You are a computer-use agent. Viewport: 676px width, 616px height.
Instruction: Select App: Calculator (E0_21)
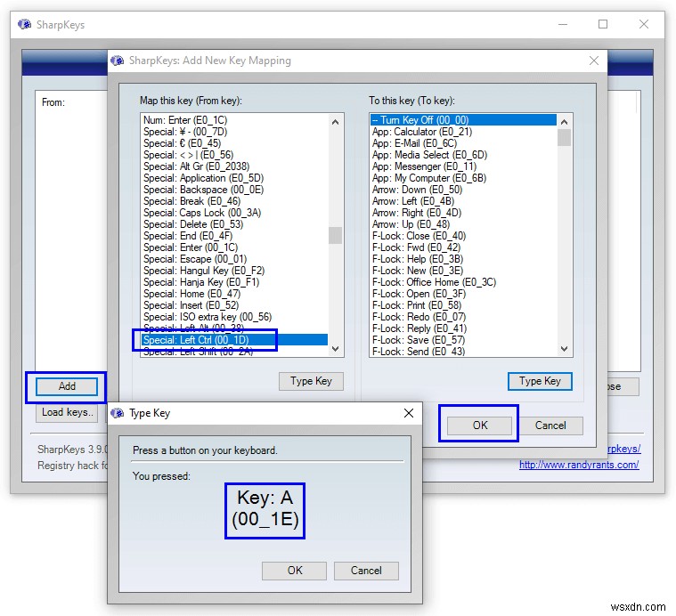[463, 132]
